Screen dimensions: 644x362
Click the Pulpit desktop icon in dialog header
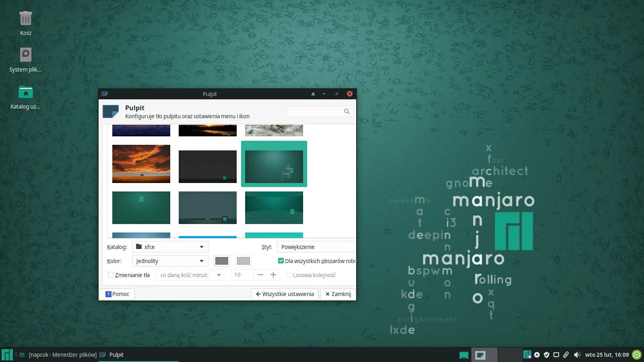pos(111,111)
